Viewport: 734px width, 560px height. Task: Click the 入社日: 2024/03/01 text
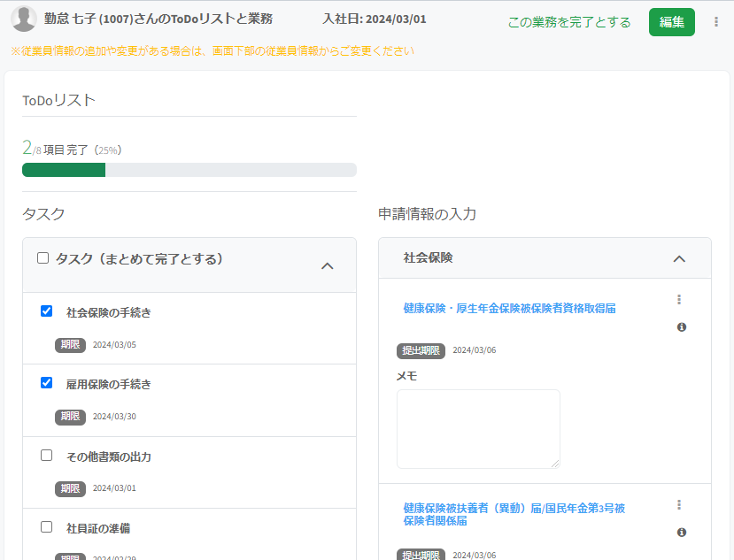(x=375, y=19)
